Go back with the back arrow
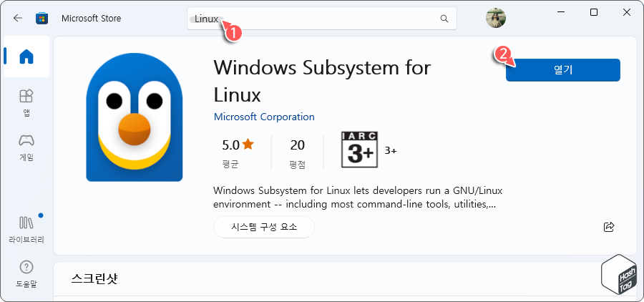 pyautogui.click(x=18, y=19)
